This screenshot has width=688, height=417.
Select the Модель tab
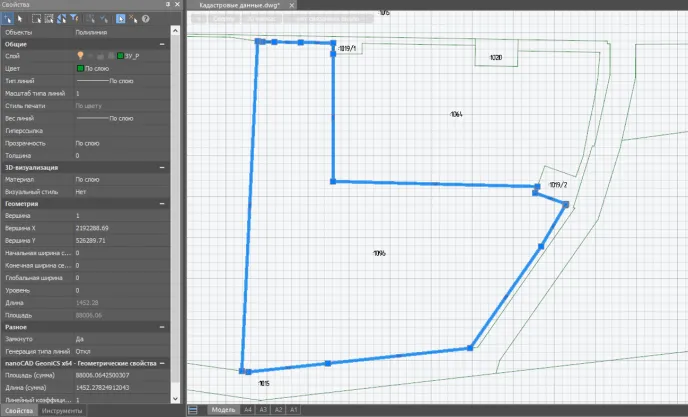pos(224,410)
